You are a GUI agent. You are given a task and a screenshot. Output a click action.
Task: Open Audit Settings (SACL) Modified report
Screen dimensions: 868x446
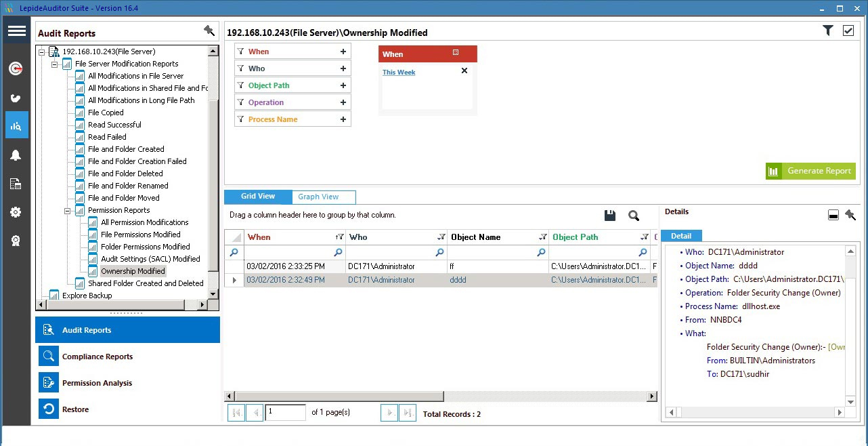(150, 259)
